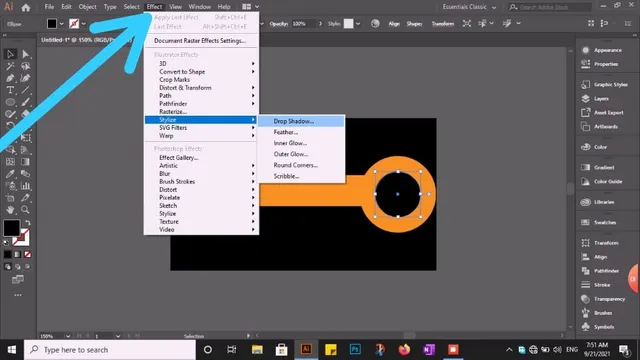Open the Essentials Classic workspace dropdown

469,7
